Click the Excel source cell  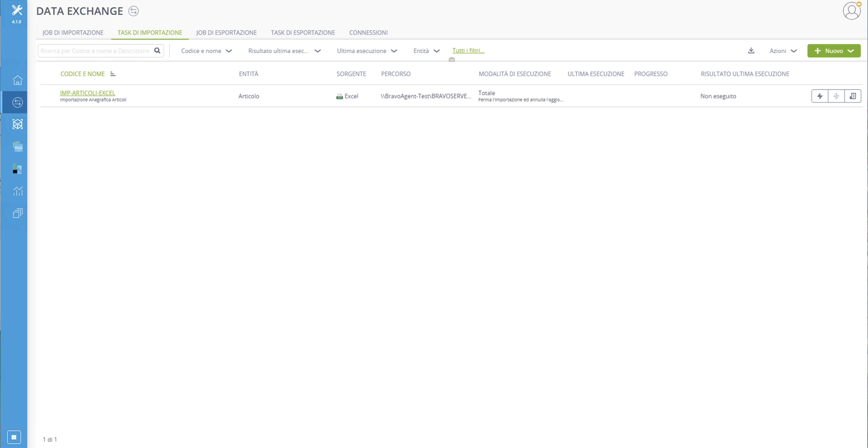[x=347, y=96]
